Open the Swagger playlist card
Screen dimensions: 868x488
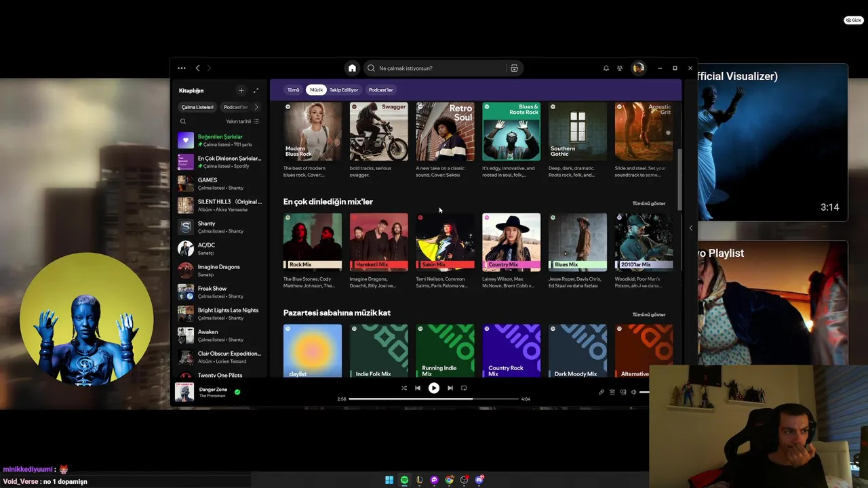click(x=379, y=141)
